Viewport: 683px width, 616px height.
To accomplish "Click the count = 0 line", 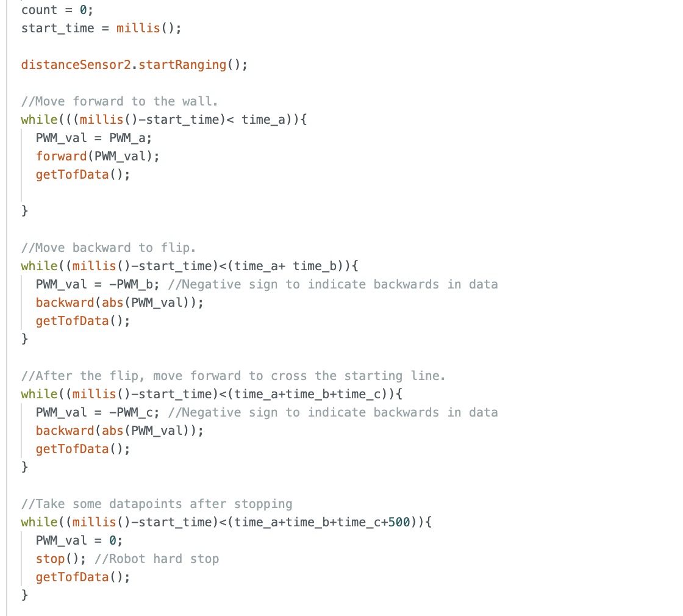I will 57,10.
